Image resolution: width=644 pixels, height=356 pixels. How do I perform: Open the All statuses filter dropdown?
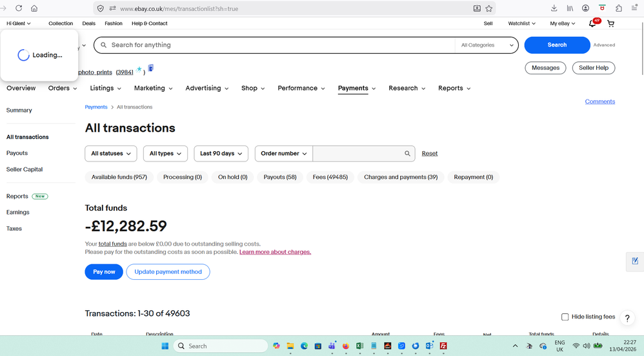click(111, 153)
